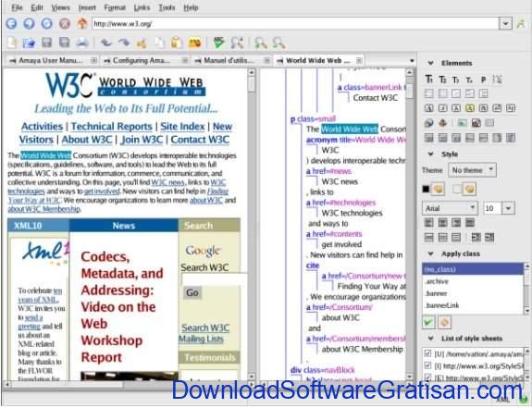Screen dimensions: 532x408
Task: Open the CSS style icon
Action: [x=194, y=43]
